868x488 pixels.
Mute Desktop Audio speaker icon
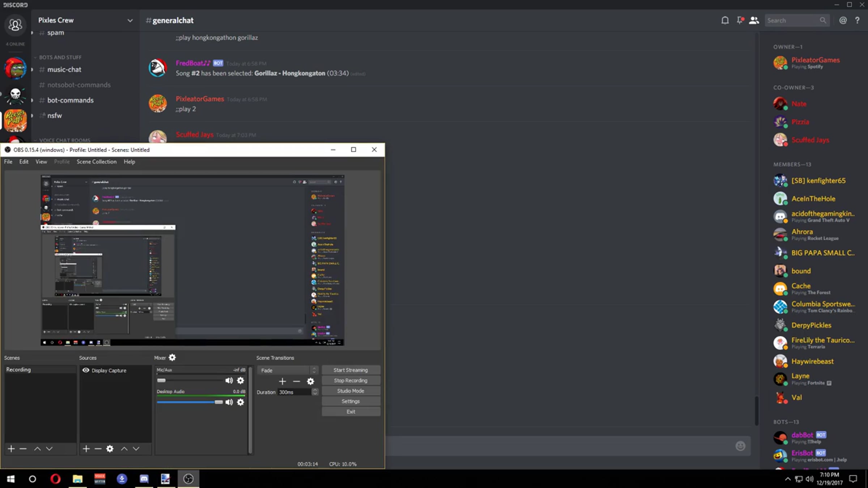229,402
